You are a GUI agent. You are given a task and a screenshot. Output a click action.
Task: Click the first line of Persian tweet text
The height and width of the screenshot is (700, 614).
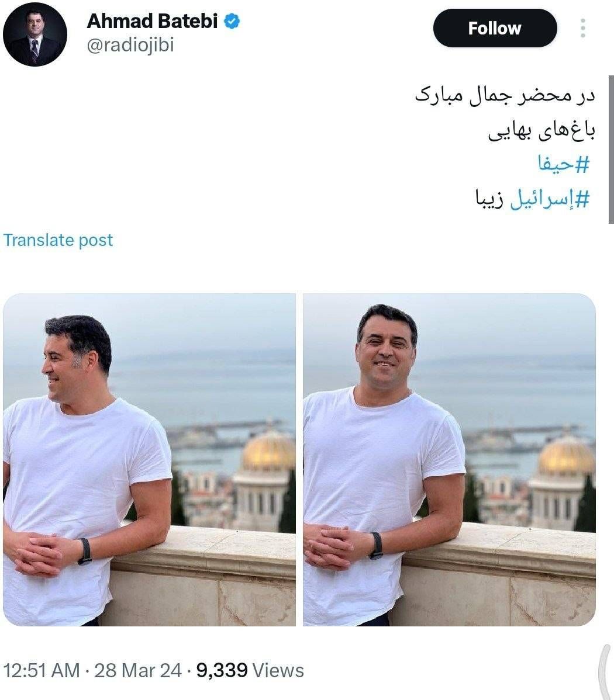tap(505, 96)
